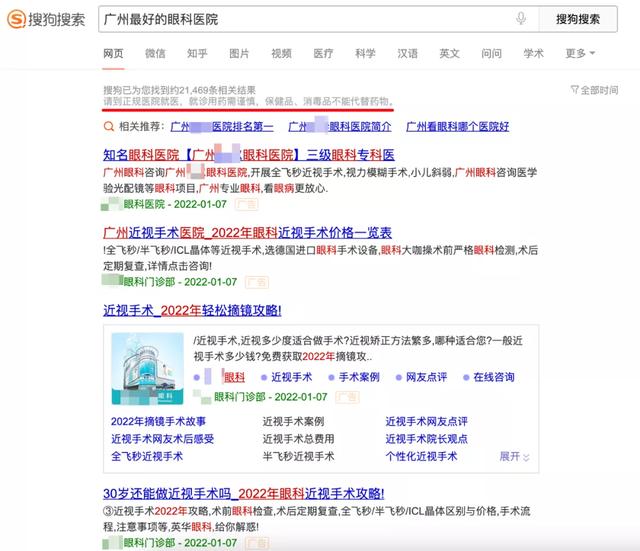Image resolution: width=640 pixels, height=551 pixels.
Task: Open result 30岁还能做近视手术吗
Action: pyautogui.click(x=244, y=493)
